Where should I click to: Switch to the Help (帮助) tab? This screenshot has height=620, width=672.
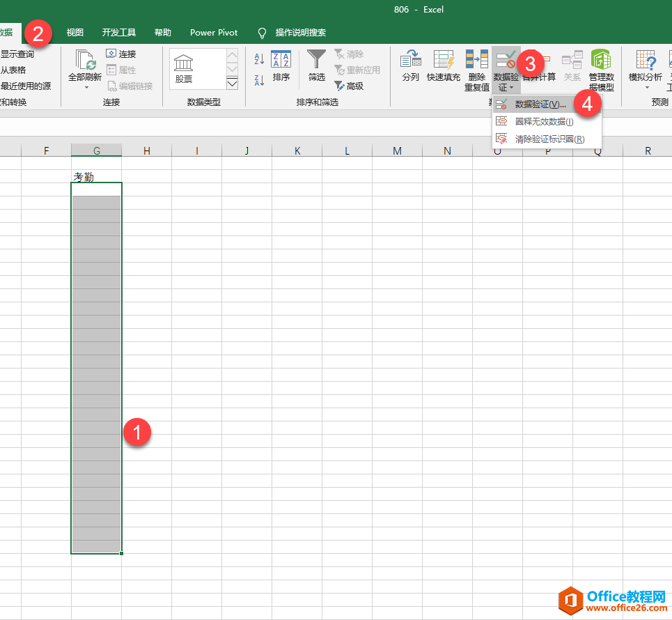[162, 33]
